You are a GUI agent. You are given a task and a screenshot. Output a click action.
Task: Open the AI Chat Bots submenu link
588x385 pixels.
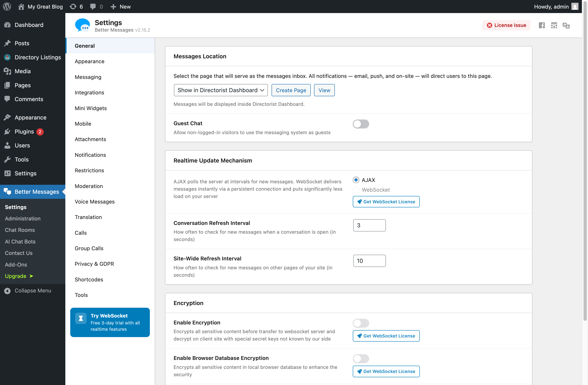point(20,242)
